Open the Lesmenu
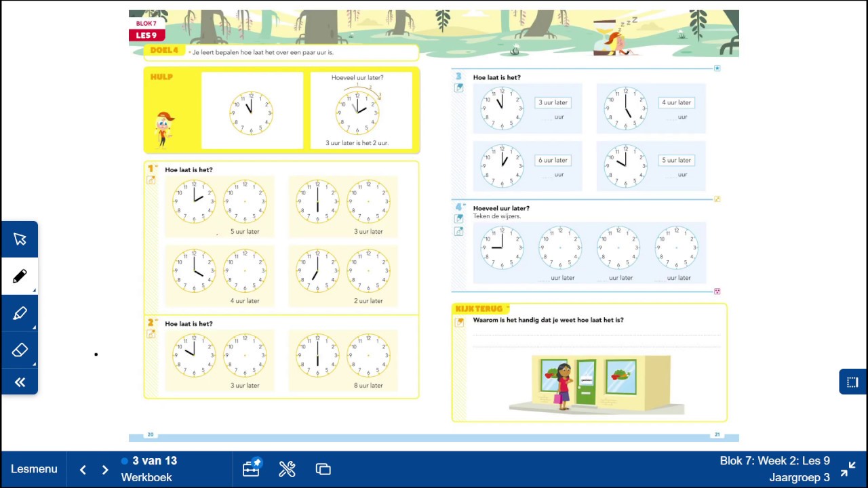The height and width of the screenshot is (488, 868). (34, 469)
